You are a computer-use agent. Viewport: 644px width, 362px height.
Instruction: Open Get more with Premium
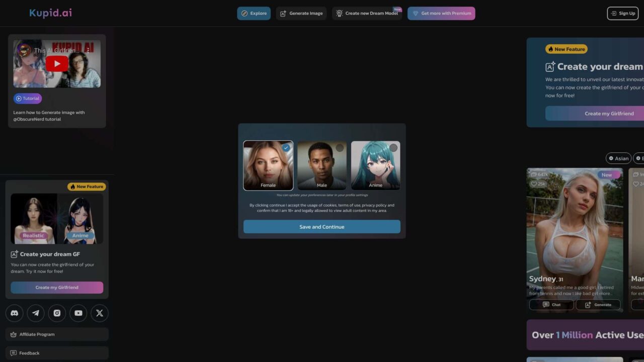pyautogui.click(x=441, y=13)
